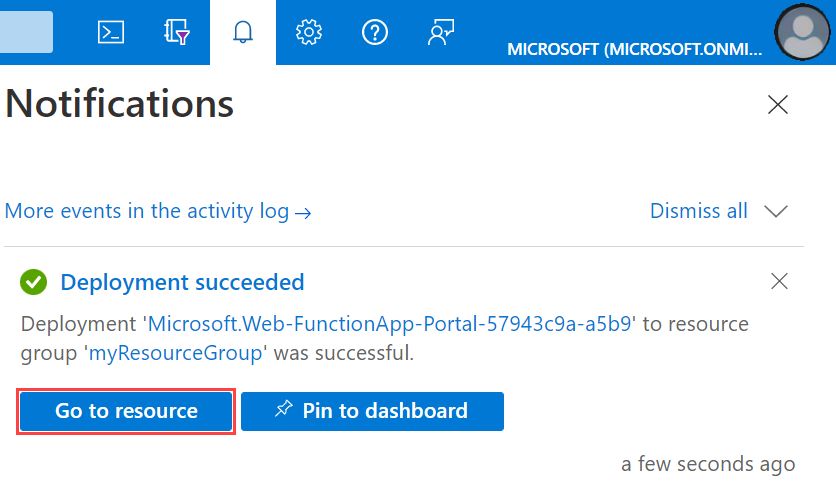Open the account avatar picture

pos(802,32)
